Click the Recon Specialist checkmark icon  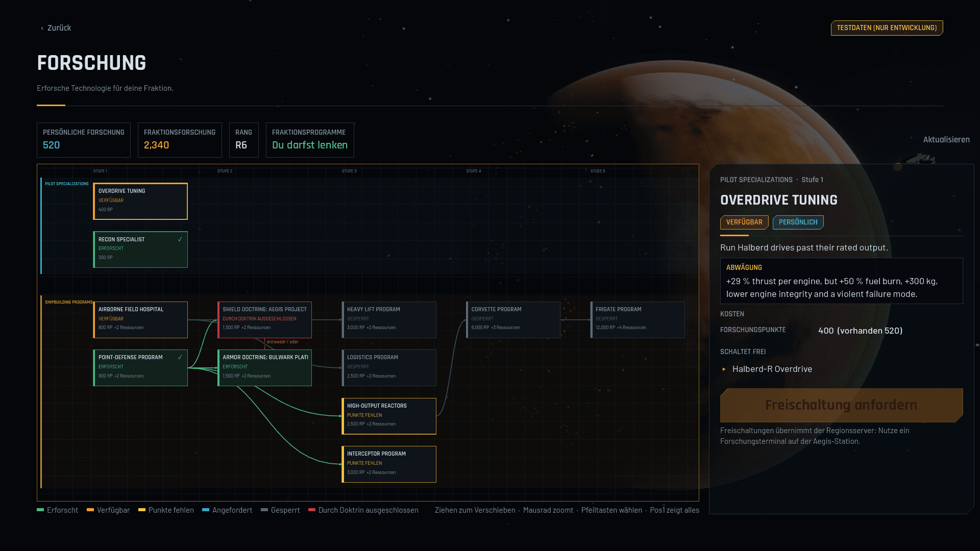180,239
